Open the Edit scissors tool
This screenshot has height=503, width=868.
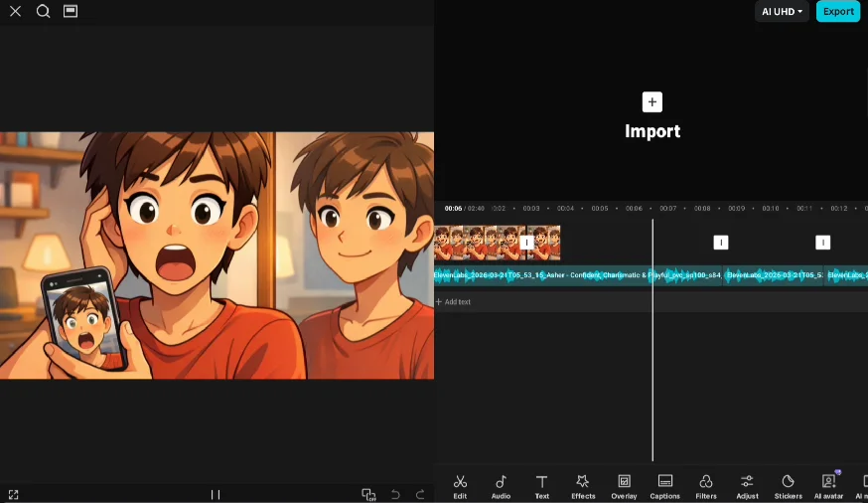pyautogui.click(x=460, y=486)
